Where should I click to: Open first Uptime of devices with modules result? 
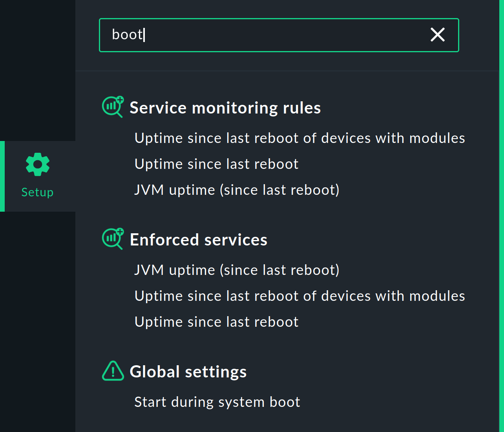[299, 138]
